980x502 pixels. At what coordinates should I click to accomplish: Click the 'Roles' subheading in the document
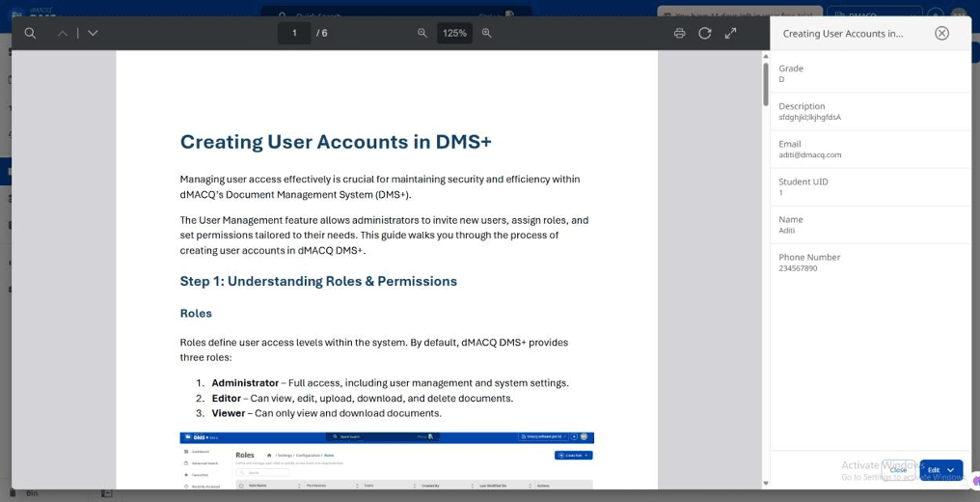[196, 313]
